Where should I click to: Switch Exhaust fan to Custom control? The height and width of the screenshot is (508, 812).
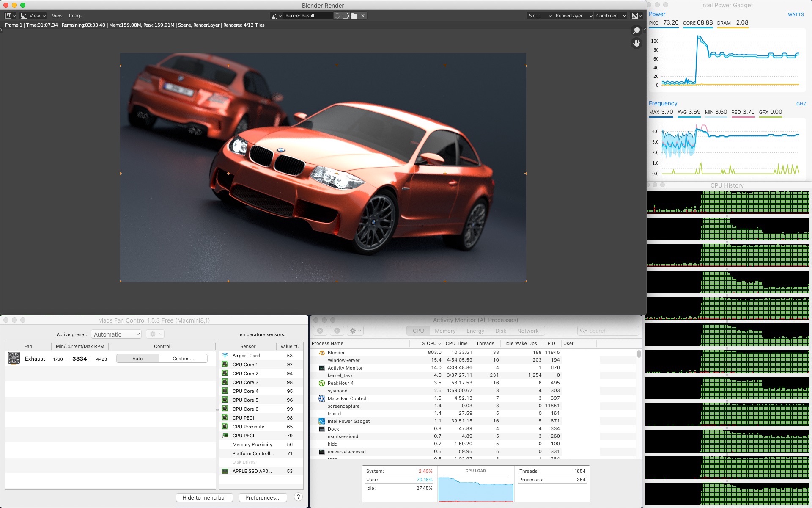pyautogui.click(x=183, y=359)
